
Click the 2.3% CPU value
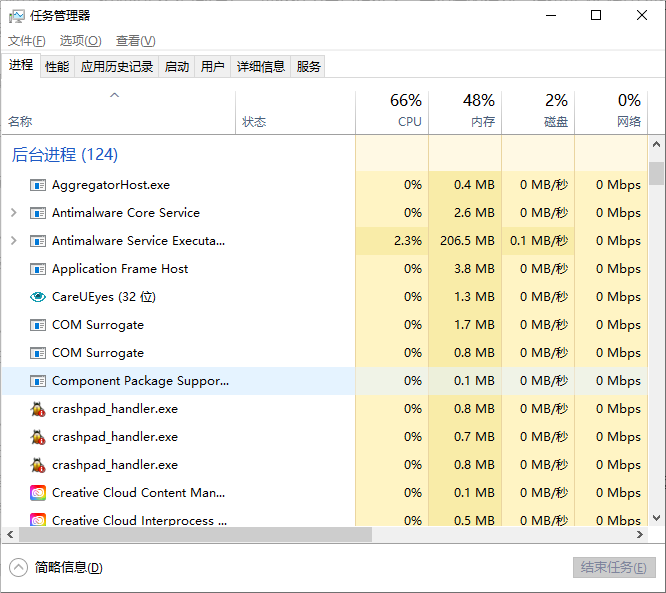[408, 241]
